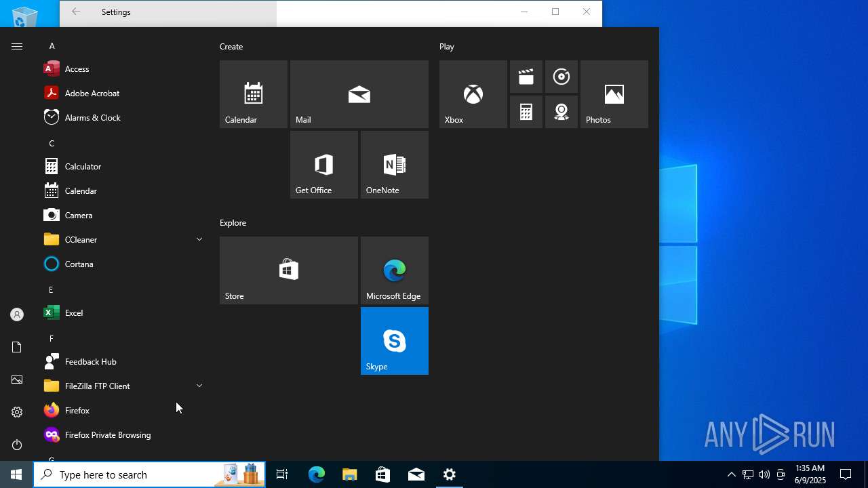Open Feedback Hub app

click(x=122, y=361)
